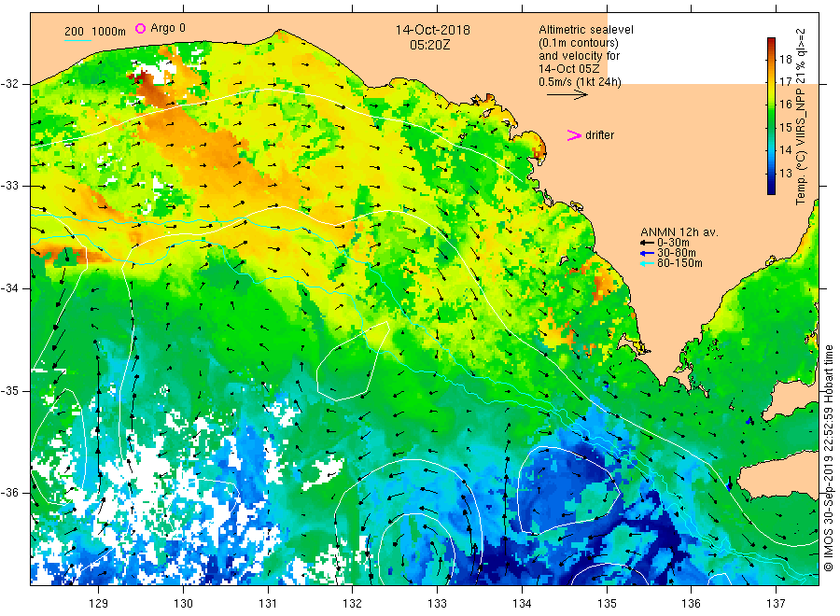840x616 pixels.
Task: Click the '14-Oct 05Z' velocity date text
Action: point(569,68)
